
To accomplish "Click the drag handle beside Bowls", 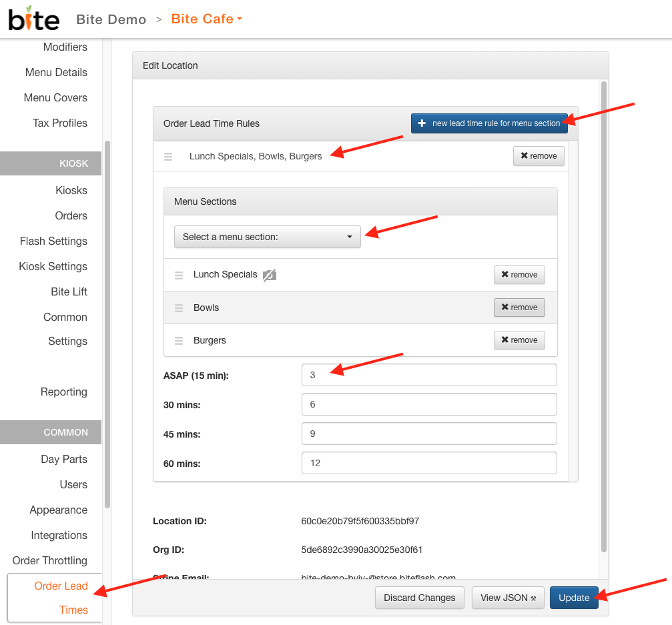I will point(179,308).
